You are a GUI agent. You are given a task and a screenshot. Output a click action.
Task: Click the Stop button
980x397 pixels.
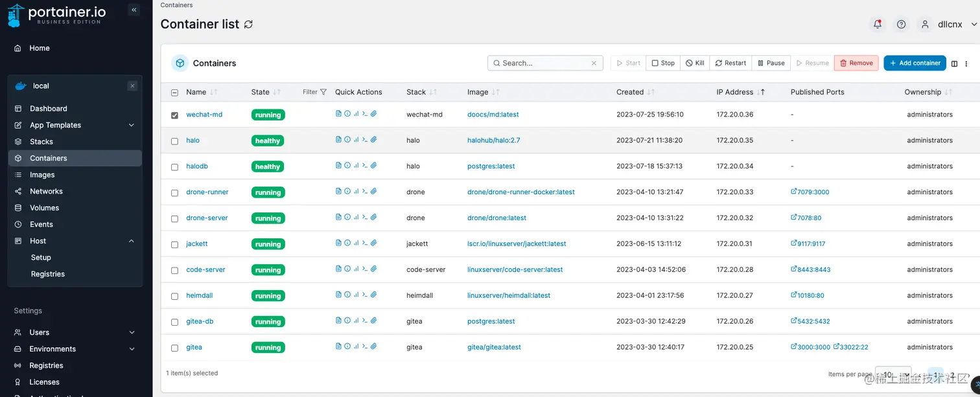coord(663,63)
